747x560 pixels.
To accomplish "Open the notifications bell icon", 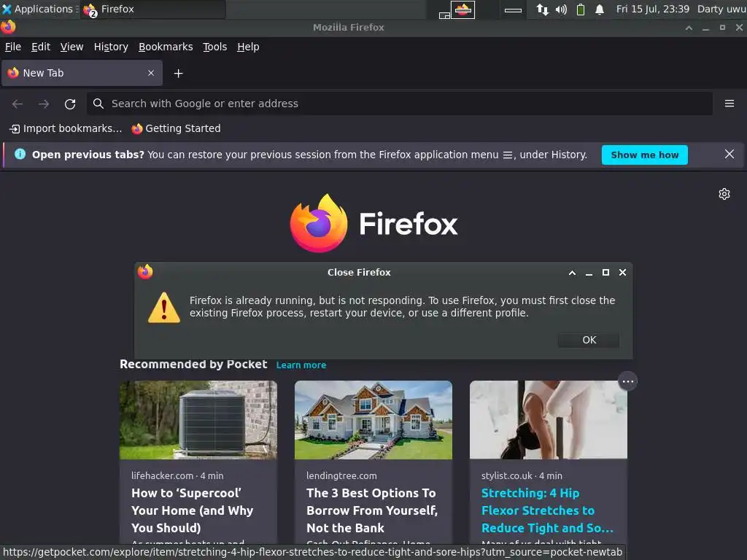I will tap(600, 9).
